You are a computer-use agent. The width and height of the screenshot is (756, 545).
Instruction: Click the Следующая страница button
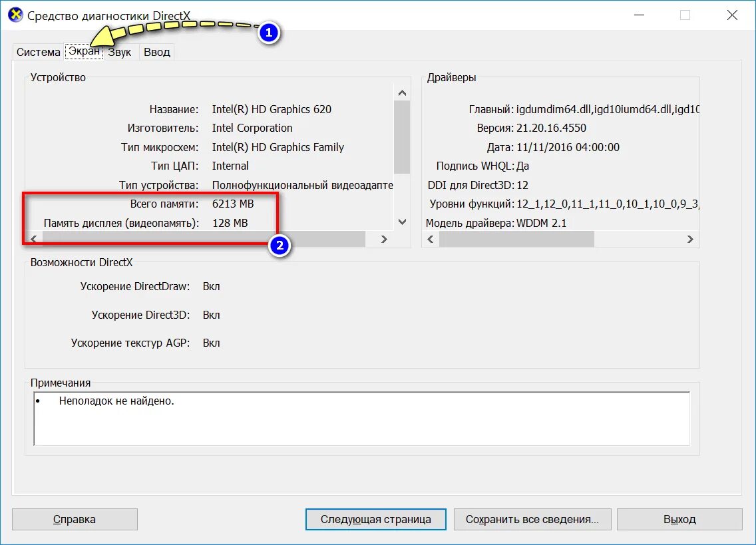tap(375, 520)
